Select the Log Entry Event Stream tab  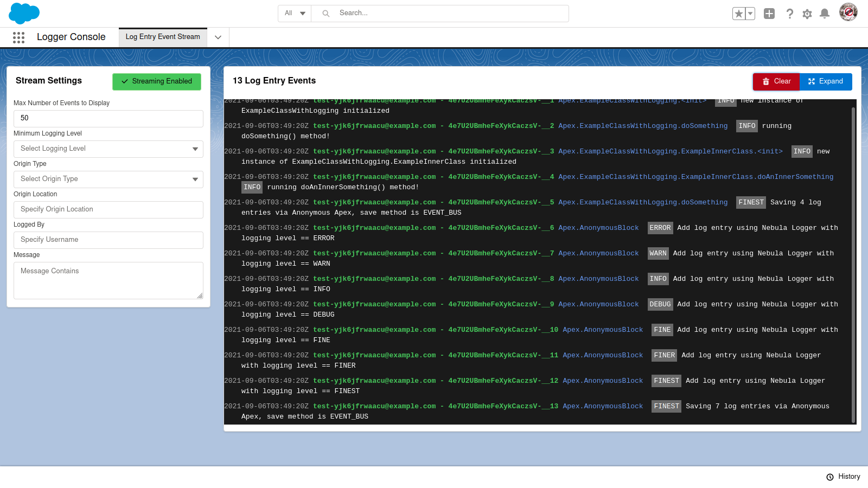163,37
